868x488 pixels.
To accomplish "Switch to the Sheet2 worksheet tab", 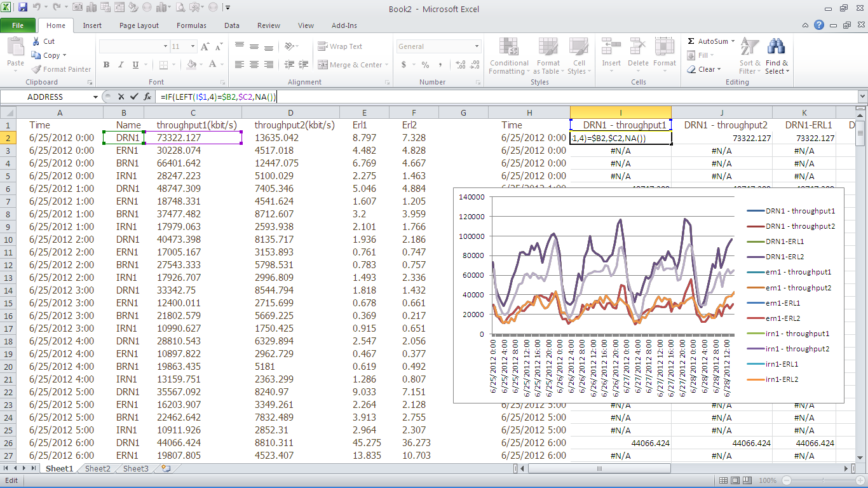I will [97, 468].
